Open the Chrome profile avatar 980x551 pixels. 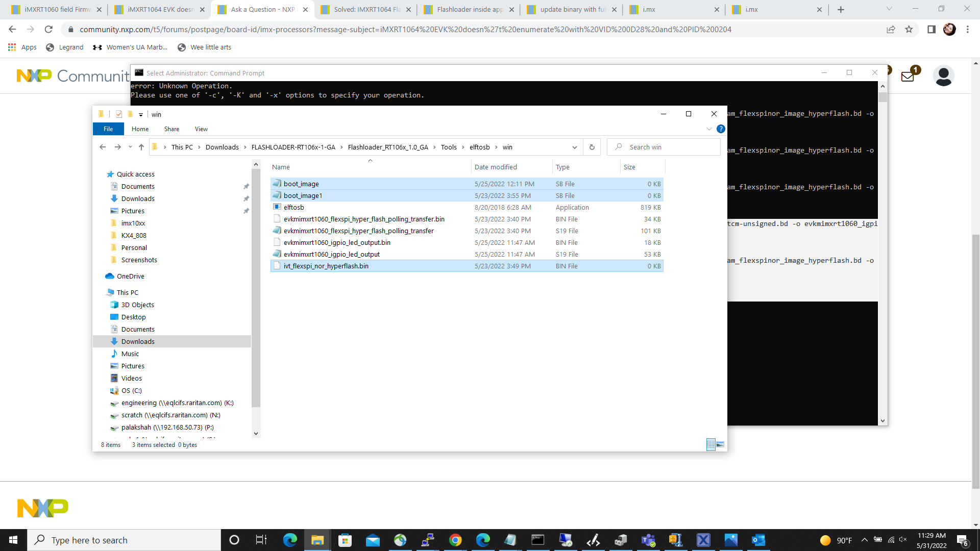click(949, 29)
